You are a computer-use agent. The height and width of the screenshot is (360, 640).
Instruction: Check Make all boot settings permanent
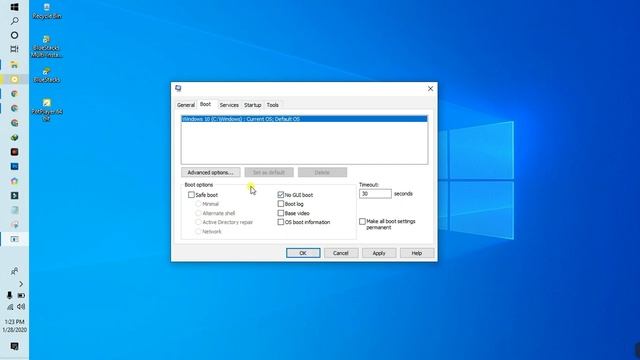click(x=362, y=221)
